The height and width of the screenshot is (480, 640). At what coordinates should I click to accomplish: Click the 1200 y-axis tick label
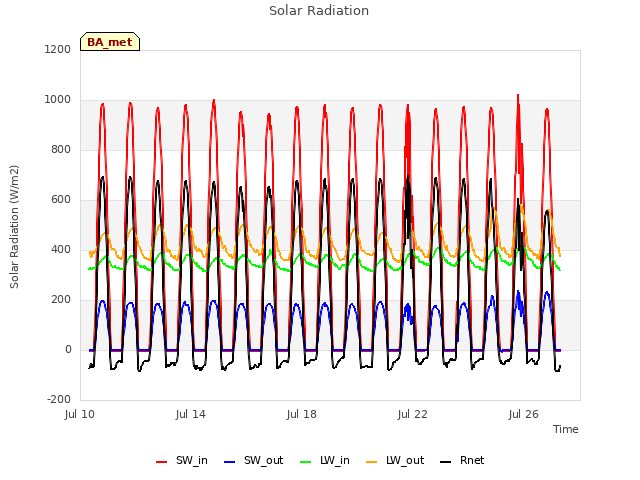coord(58,49)
